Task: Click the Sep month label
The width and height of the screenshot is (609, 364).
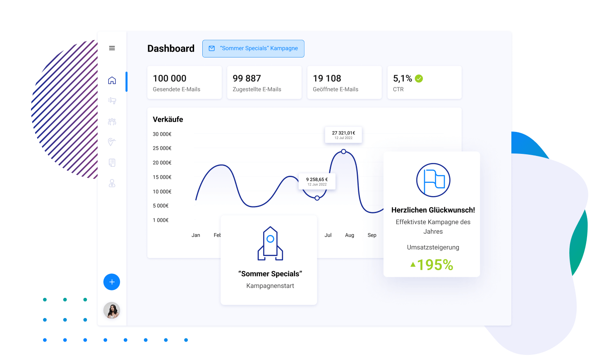Action: coord(372,235)
